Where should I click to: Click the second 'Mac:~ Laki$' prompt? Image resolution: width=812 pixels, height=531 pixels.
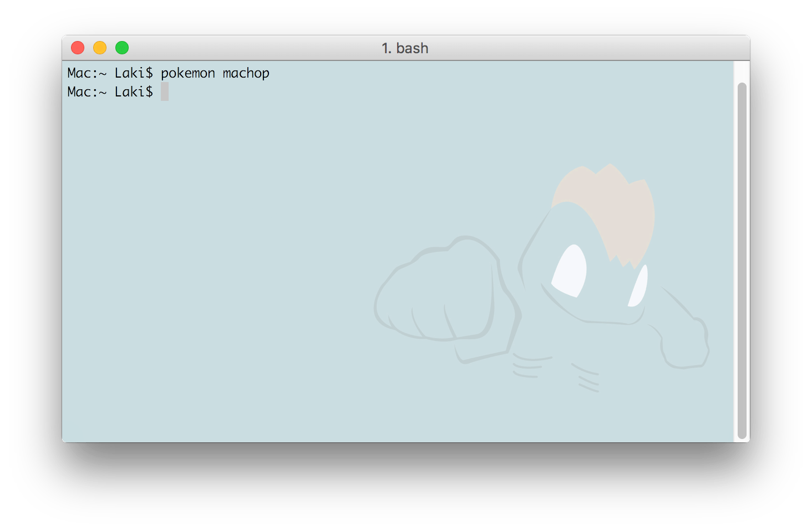tap(110, 92)
